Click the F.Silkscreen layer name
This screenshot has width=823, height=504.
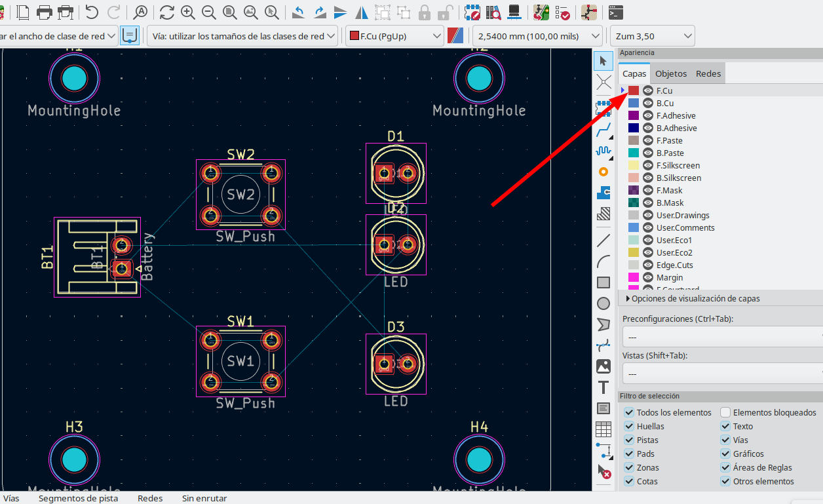[x=678, y=166]
